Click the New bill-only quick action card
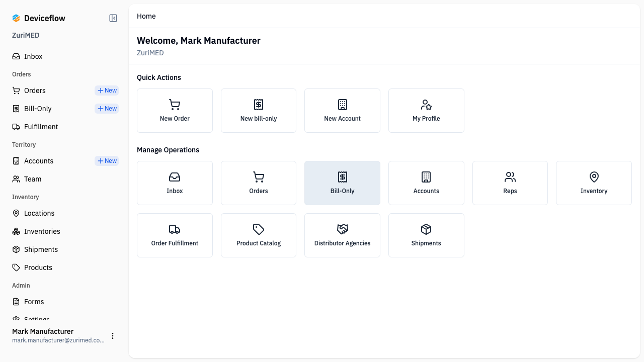 pyautogui.click(x=259, y=111)
